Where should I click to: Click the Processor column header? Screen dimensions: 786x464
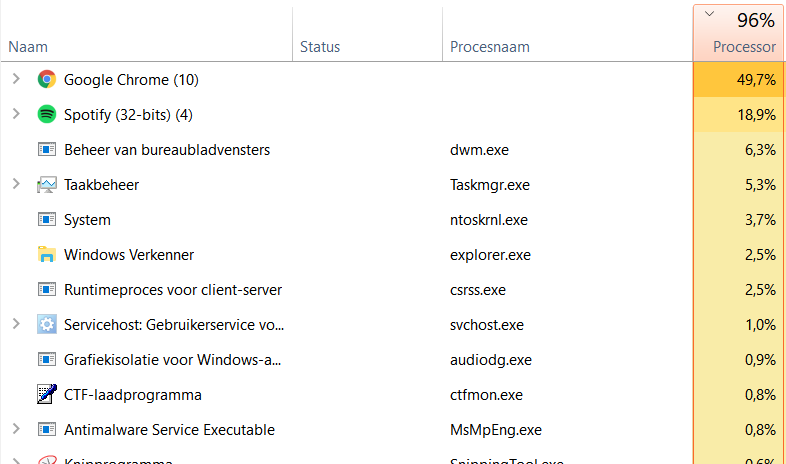[x=743, y=47]
